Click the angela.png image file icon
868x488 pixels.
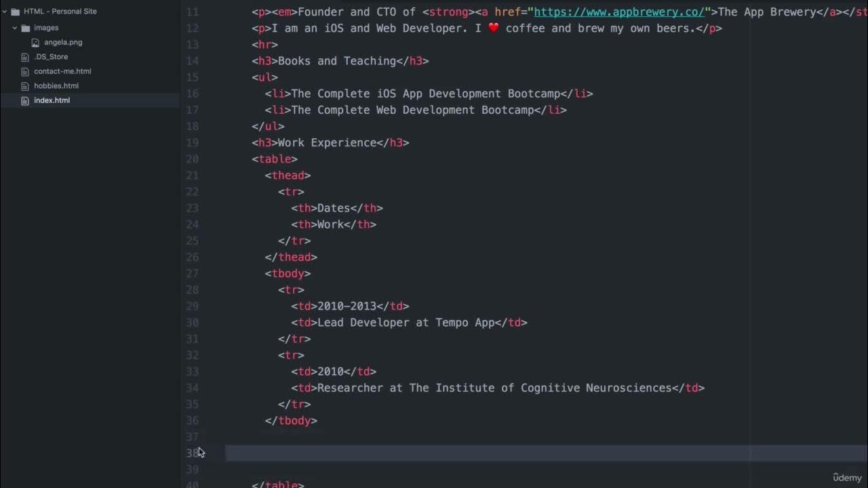click(36, 42)
